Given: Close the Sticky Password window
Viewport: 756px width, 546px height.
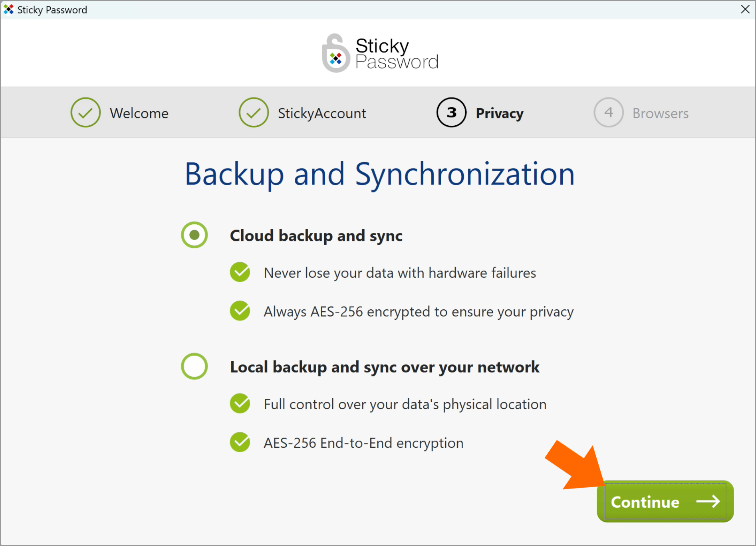Looking at the screenshot, I should (x=745, y=9).
